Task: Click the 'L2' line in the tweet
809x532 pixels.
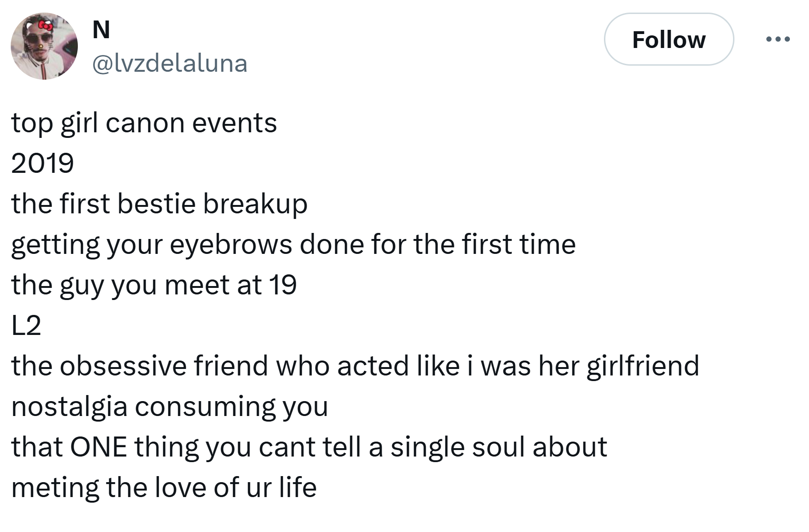Action: 26,326
